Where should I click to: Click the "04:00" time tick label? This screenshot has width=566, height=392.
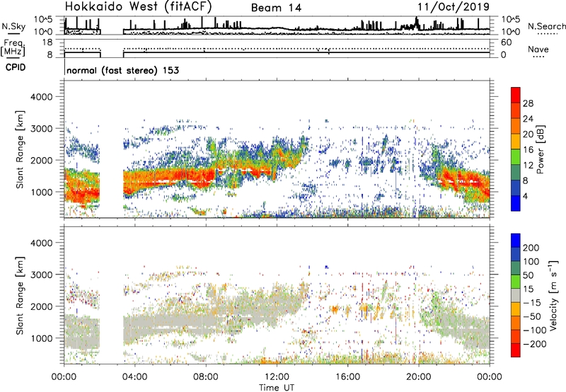click(134, 377)
